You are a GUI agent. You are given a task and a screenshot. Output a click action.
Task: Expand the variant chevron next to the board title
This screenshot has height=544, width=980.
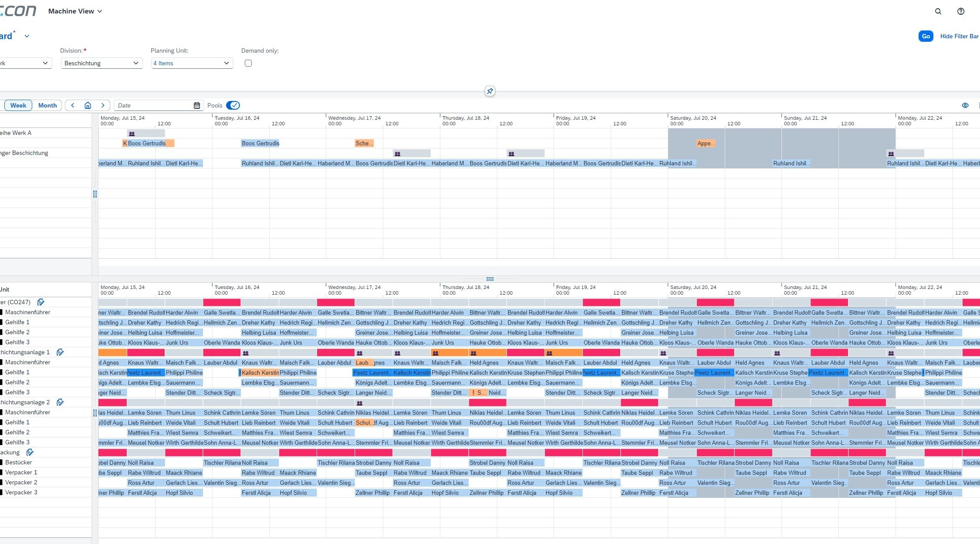[x=27, y=36]
